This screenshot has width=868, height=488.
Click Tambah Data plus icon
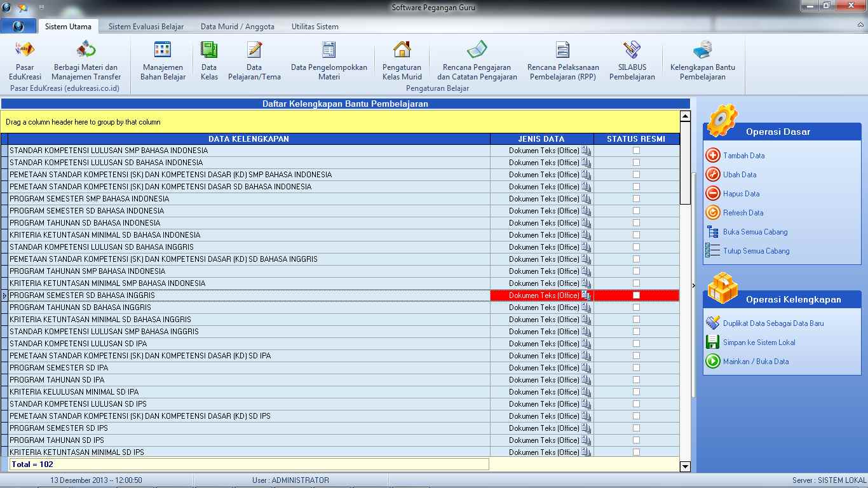tap(713, 156)
